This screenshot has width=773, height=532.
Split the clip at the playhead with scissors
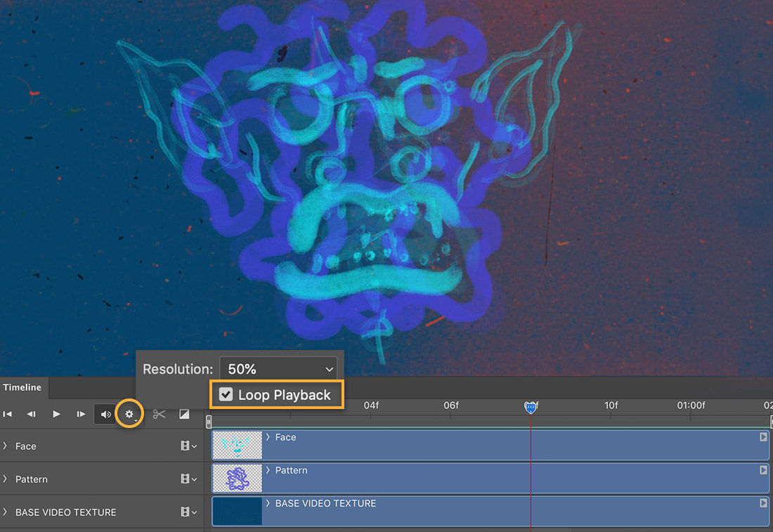coord(159,414)
